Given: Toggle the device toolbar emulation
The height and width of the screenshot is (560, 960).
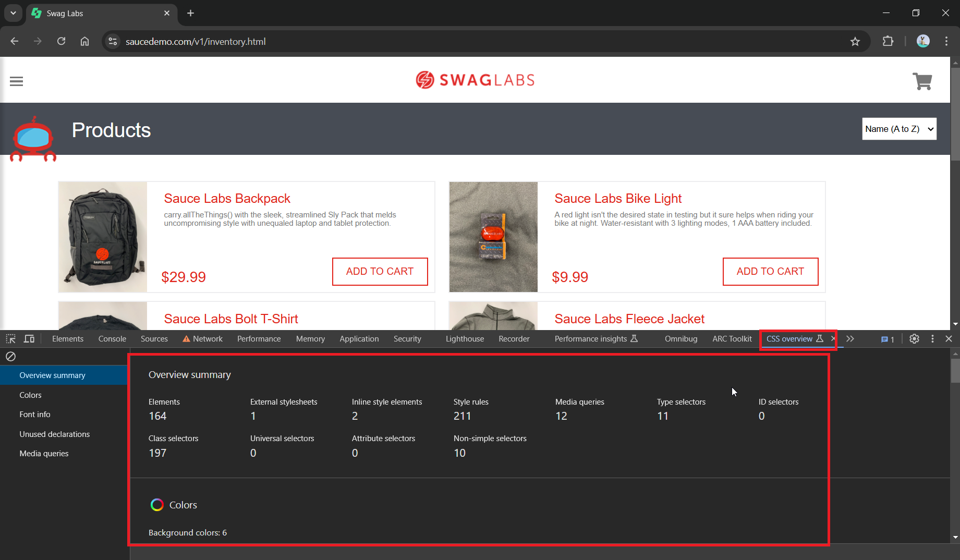Looking at the screenshot, I should point(29,339).
